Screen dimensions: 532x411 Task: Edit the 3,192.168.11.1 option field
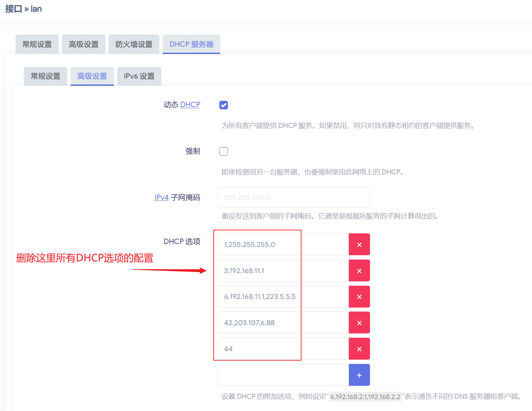pos(283,270)
